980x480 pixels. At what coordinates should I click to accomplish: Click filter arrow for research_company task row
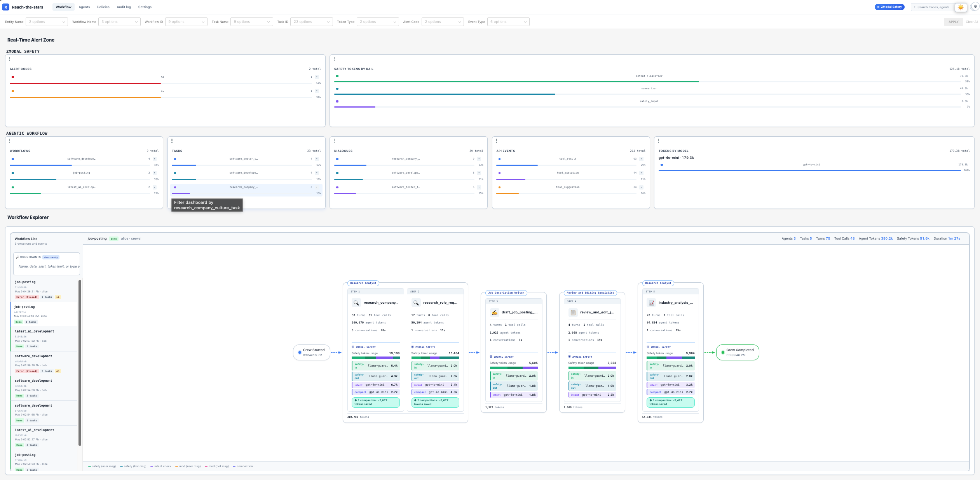tap(317, 187)
